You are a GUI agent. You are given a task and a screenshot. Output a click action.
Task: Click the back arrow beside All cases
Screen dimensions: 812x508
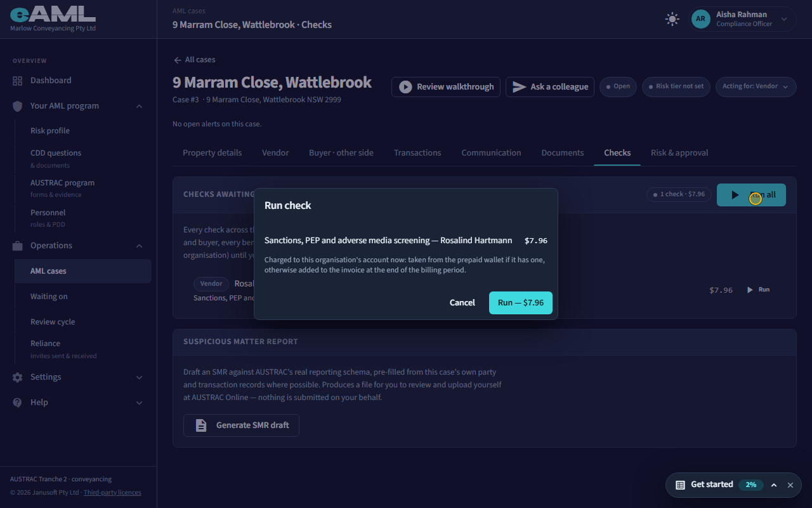[178, 60]
